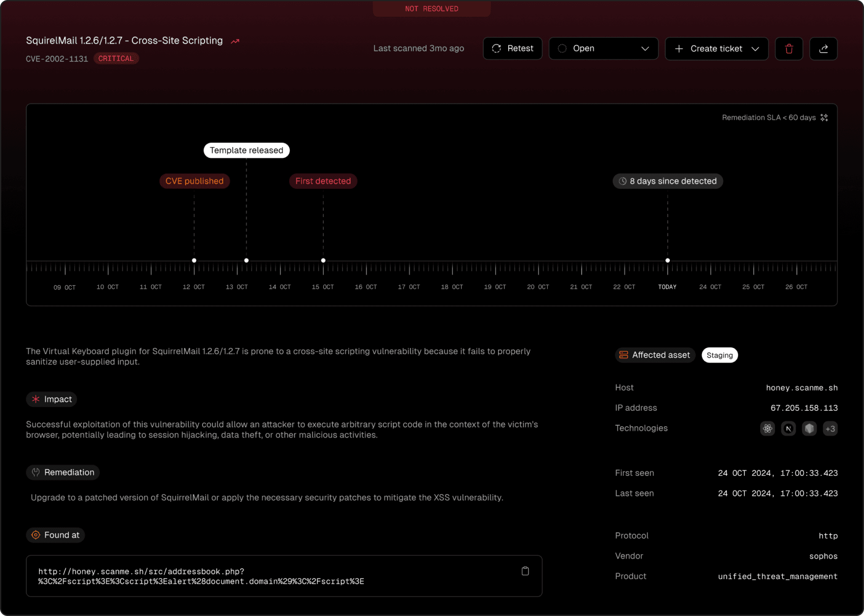This screenshot has height=616, width=864.
Task: Share the vulnerability using the export icon
Action: 823,48
